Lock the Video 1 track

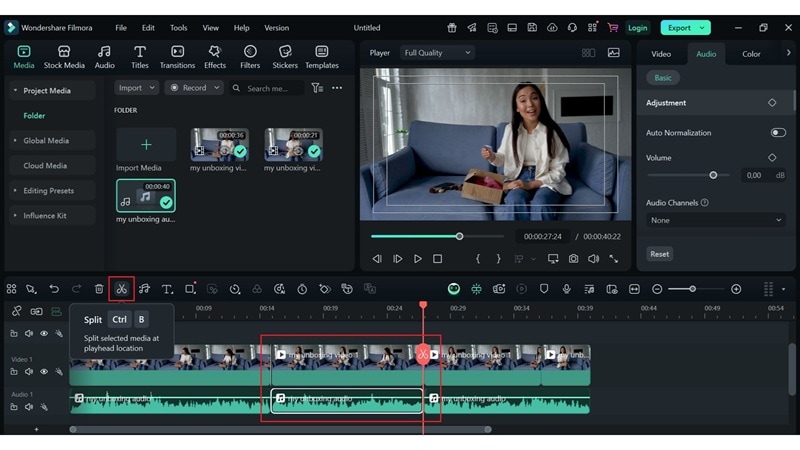pyautogui.click(x=14, y=371)
